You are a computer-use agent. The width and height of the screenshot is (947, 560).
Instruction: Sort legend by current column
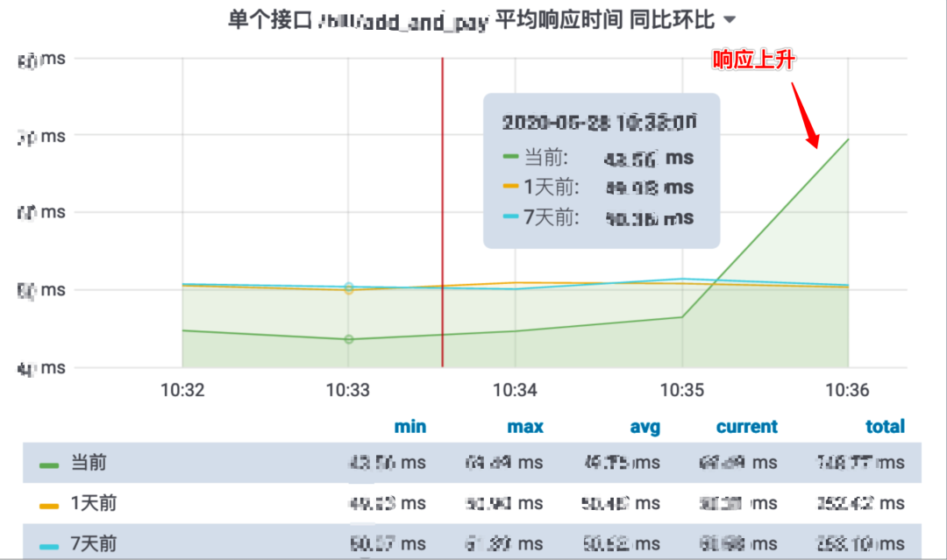click(746, 427)
